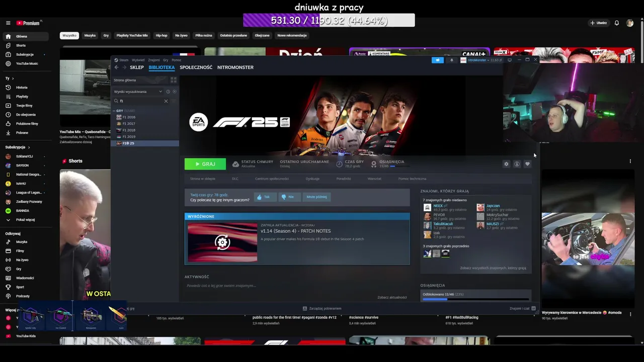Open Gry menu in Steam
The width and height of the screenshot is (644, 362).
166,60
